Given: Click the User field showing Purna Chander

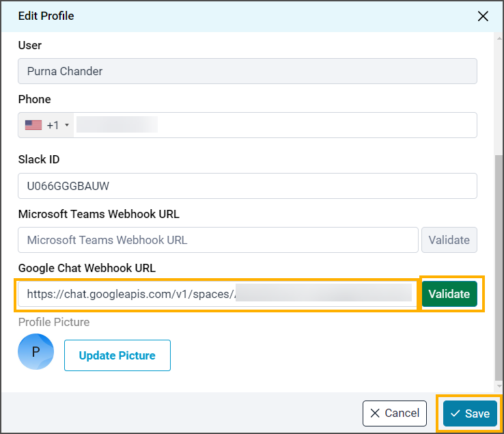Looking at the screenshot, I should 247,71.
